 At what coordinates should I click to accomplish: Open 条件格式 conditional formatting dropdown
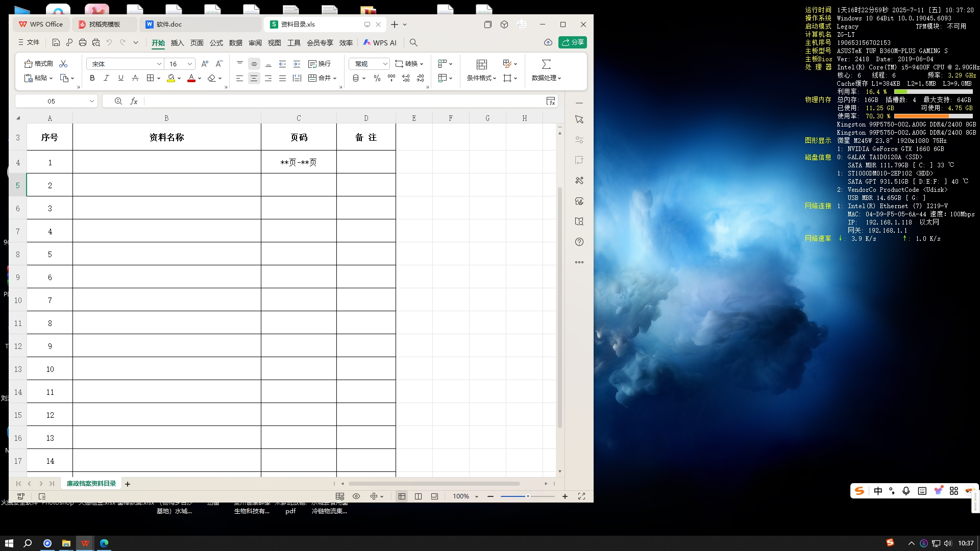click(481, 78)
